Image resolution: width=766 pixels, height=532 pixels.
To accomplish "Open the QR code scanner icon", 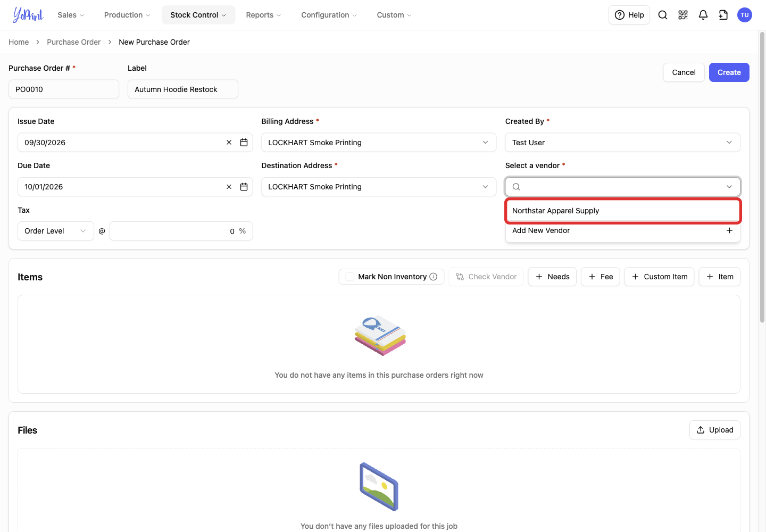I will pyautogui.click(x=683, y=15).
